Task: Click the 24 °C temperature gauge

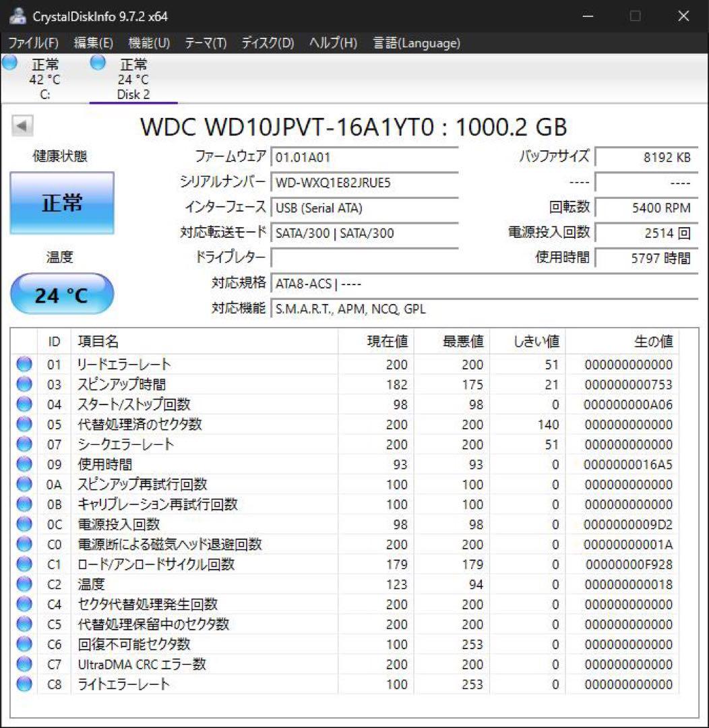Action: pyautogui.click(x=61, y=293)
